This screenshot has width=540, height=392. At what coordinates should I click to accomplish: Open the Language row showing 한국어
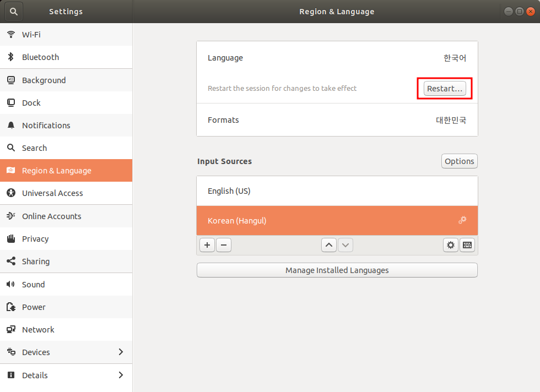337,58
